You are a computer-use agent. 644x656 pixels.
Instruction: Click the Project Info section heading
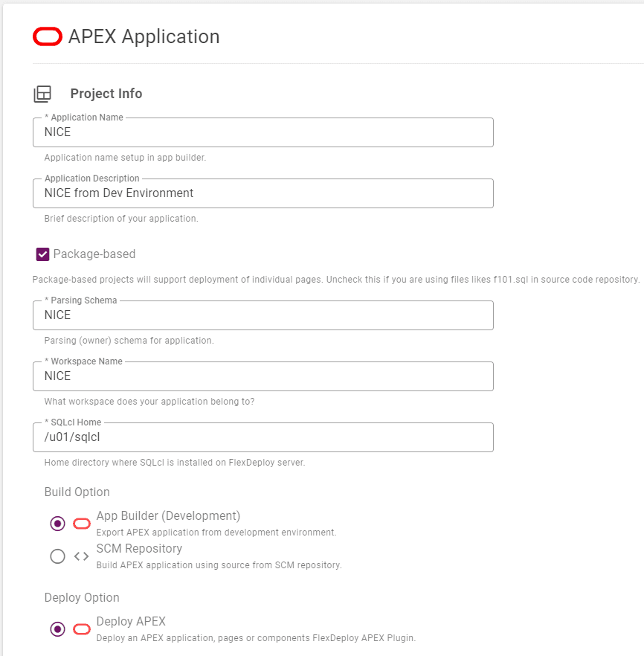(x=106, y=93)
